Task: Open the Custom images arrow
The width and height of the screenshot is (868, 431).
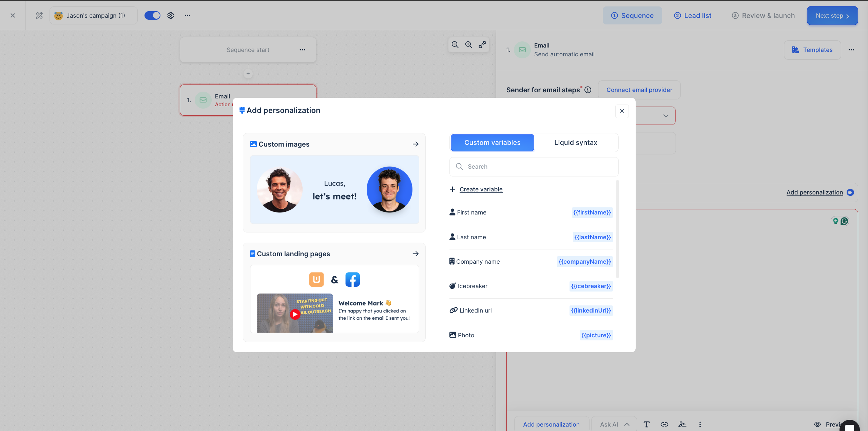Action: pos(416,144)
